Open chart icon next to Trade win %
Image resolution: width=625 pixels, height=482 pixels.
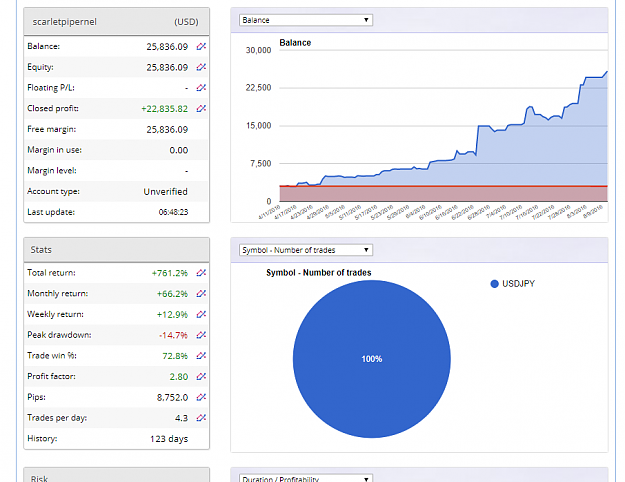201,356
